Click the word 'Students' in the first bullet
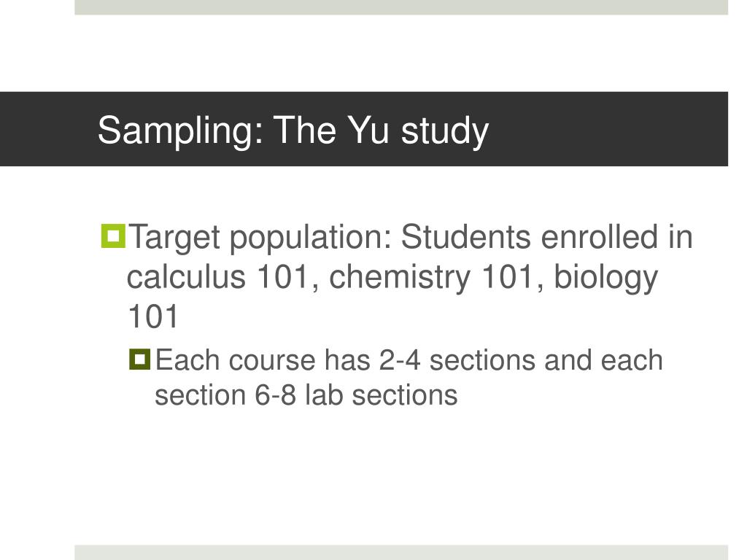 click(x=465, y=237)
